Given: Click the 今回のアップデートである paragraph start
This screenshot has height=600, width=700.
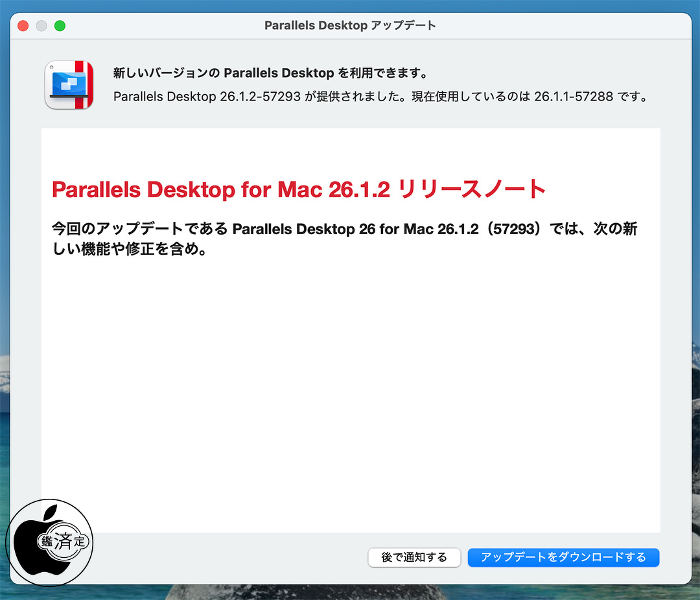Looking at the screenshot, I should (x=139, y=229).
